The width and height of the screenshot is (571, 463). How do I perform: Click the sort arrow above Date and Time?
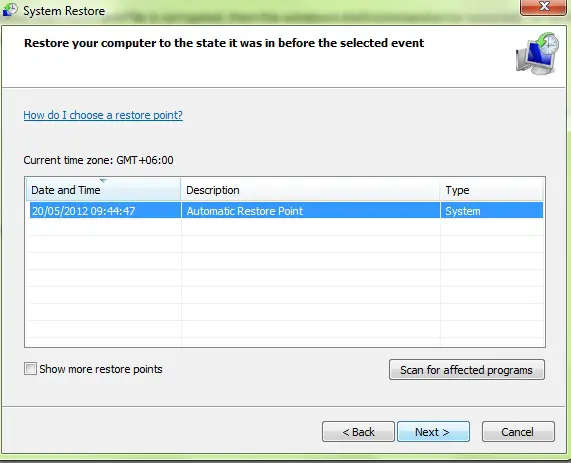(x=103, y=180)
